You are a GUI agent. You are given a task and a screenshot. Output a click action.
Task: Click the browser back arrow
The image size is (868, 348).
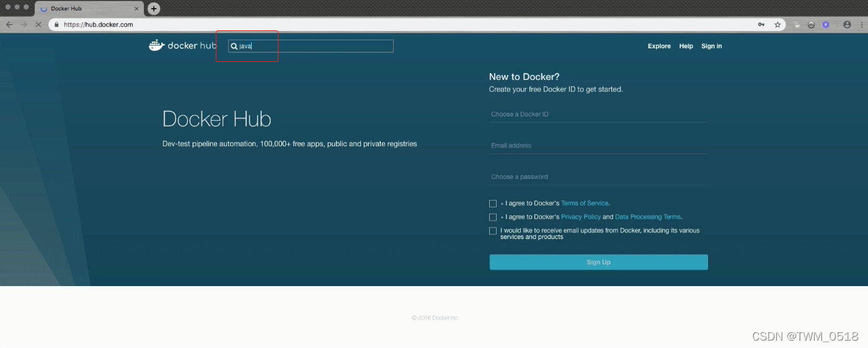pyautogui.click(x=9, y=25)
